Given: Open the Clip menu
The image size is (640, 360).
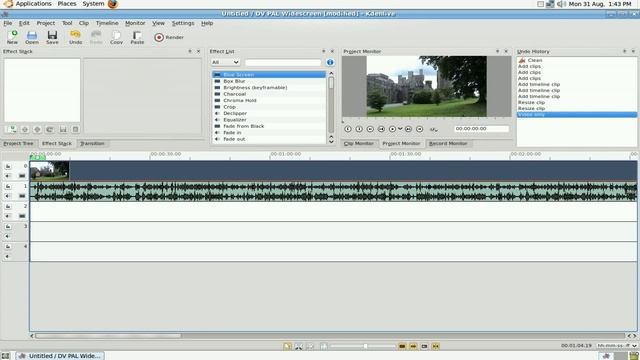Looking at the screenshot, I should coord(84,23).
